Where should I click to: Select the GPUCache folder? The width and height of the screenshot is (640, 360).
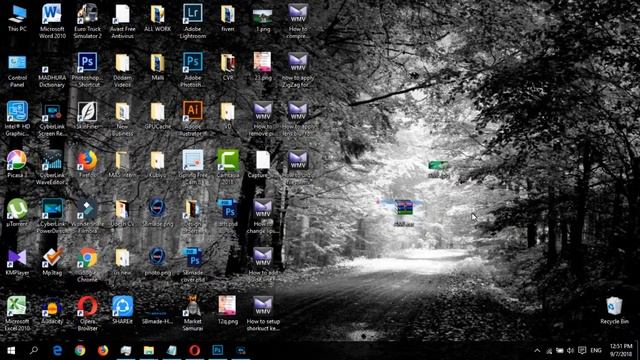tap(158, 116)
